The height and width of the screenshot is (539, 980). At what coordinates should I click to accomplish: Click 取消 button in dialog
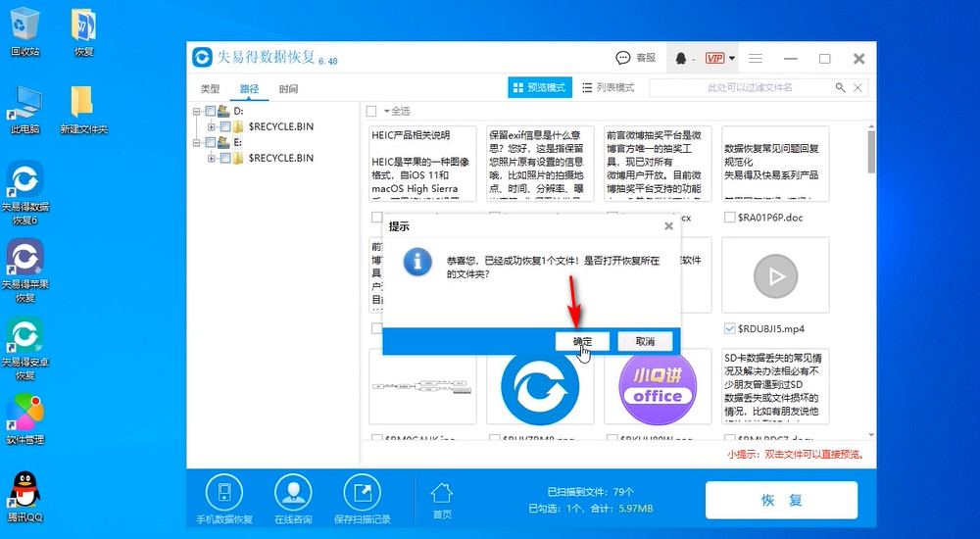645,341
